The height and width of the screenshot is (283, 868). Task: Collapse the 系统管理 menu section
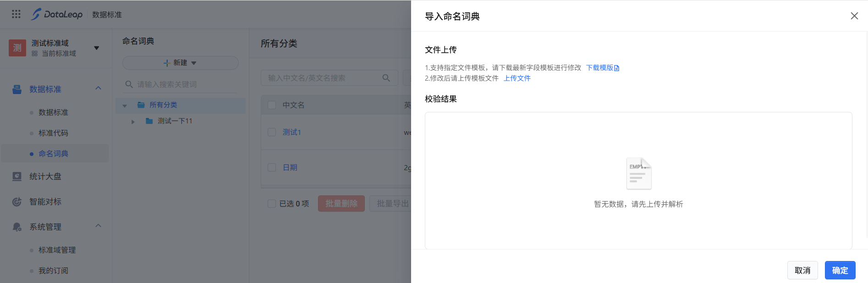pyautogui.click(x=98, y=226)
